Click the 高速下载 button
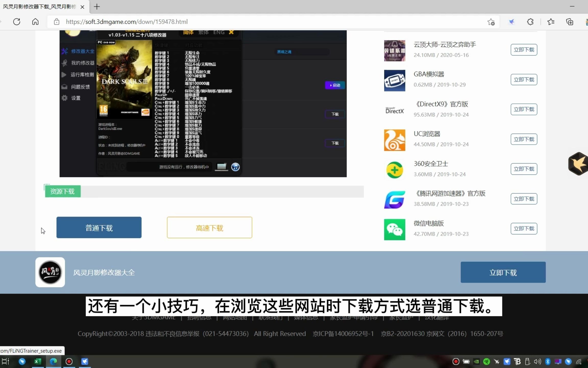This screenshot has width=588, height=368. coord(209,227)
